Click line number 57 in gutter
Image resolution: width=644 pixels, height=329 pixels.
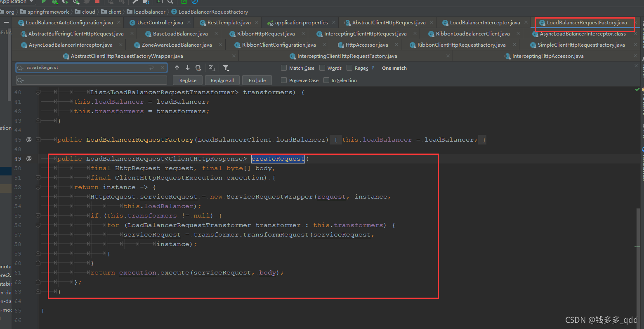(18, 234)
